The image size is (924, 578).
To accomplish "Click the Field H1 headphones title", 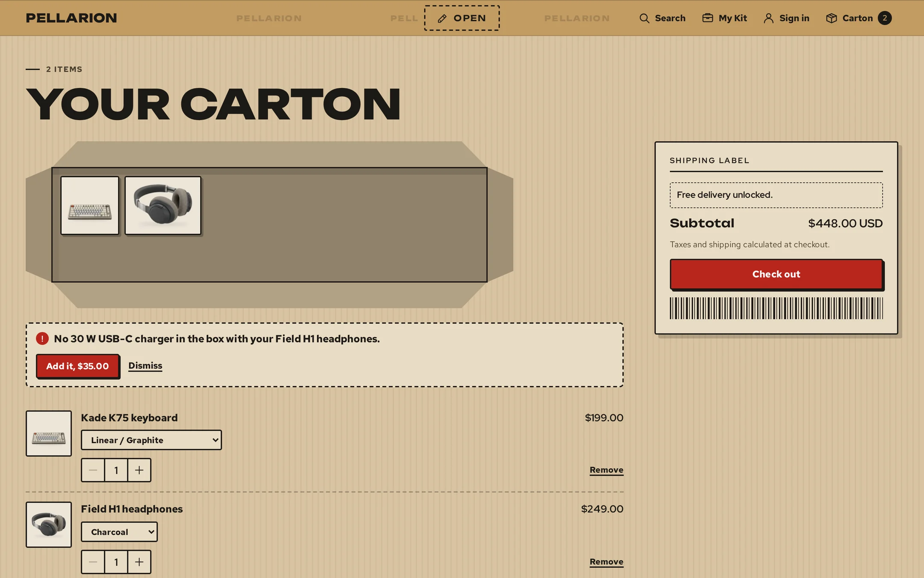I will 132,509.
